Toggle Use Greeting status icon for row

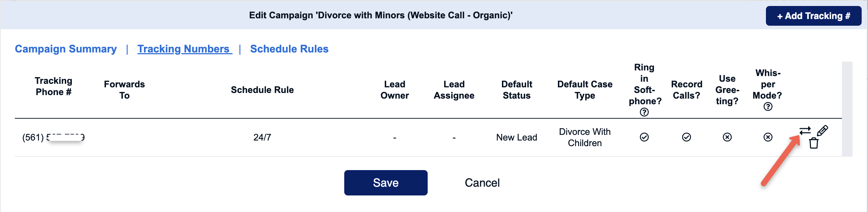point(727,137)
